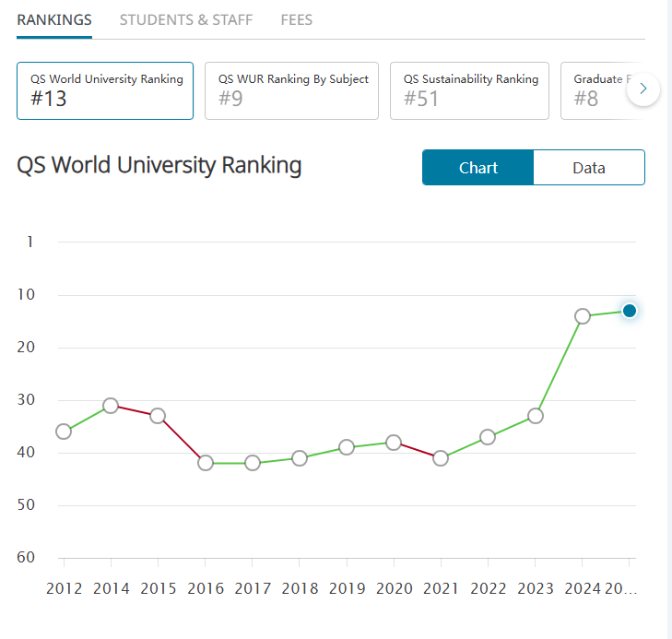Open the RANKINGS tab
Viewport: 672px width, 639px height.
(x=54, y=20)
